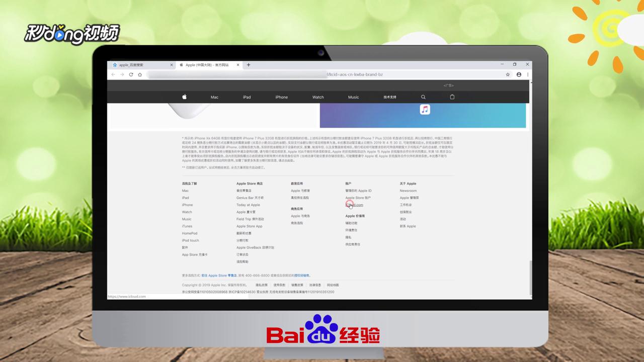This screenshot has height=362, width=644.
Task: Open the 联系 Apple link
Action: (x=408, y=226)
